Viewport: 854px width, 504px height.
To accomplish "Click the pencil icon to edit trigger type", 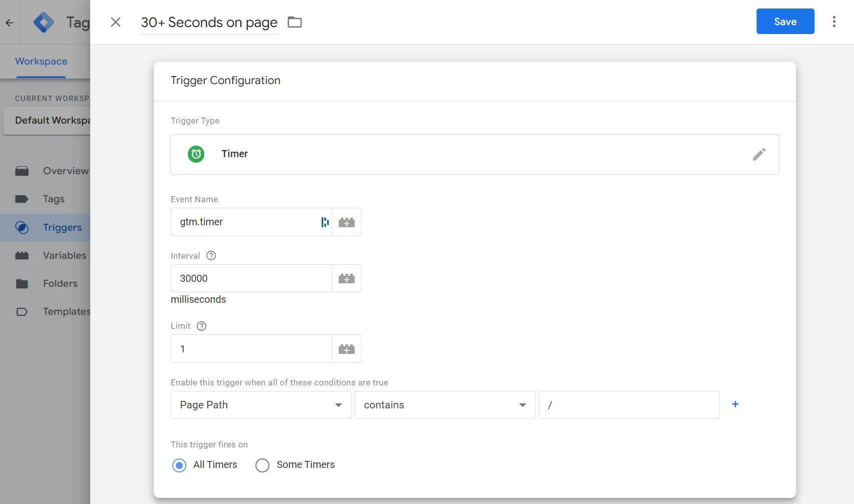I will coord(758,154).
